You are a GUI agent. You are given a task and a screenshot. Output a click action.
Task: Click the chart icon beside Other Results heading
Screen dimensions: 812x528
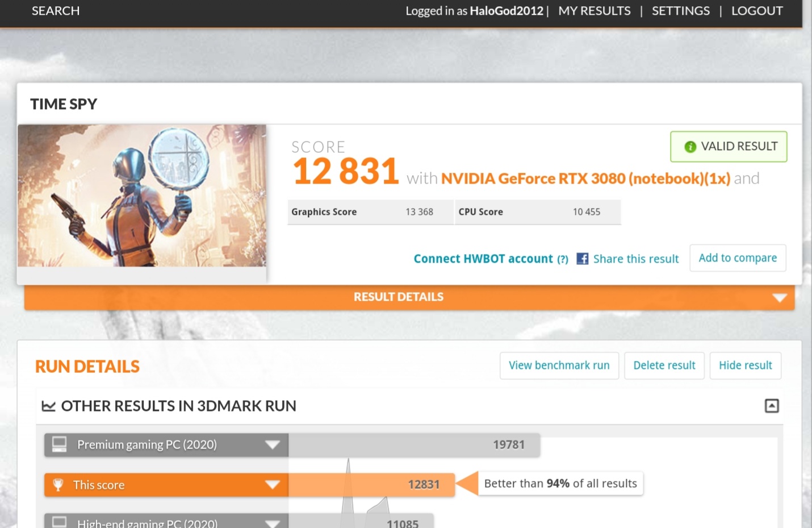(x=49, y=406)
